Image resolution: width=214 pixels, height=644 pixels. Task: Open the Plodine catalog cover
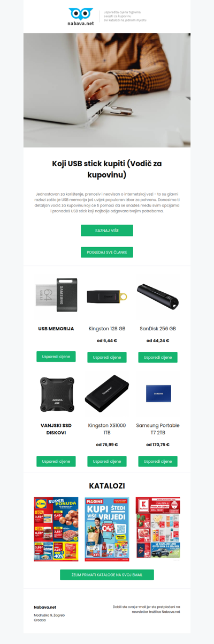coord(107,529)
